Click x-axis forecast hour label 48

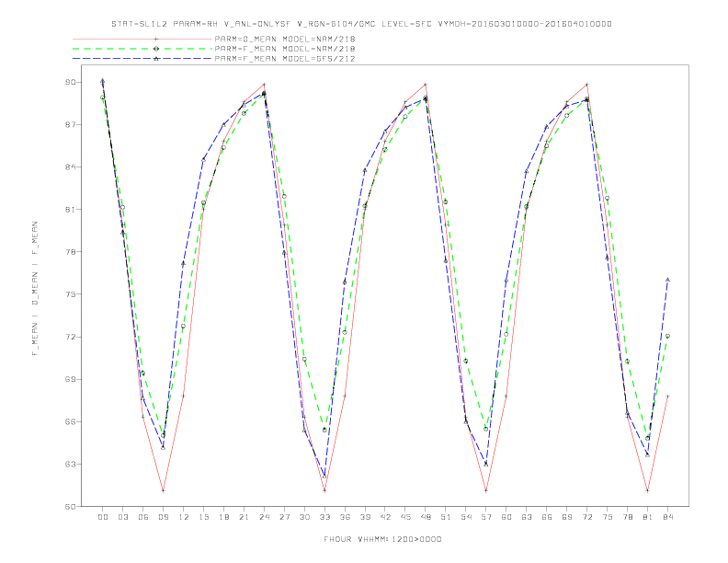point(426,517)
